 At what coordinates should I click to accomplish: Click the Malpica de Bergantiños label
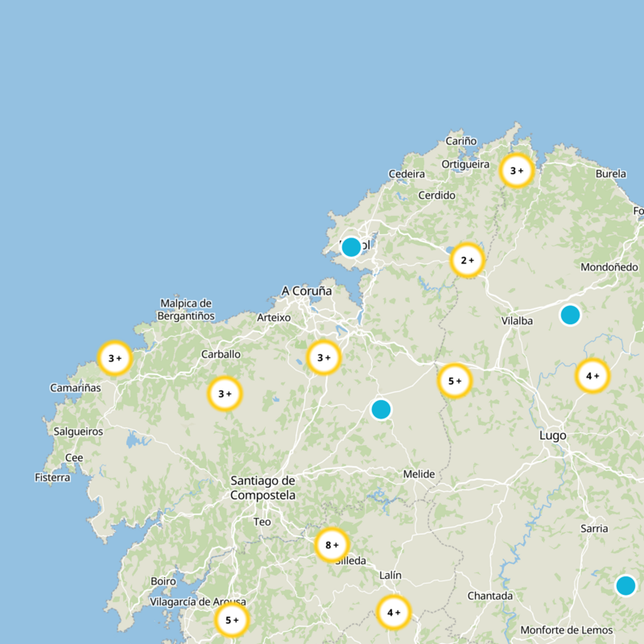(186, 310)
